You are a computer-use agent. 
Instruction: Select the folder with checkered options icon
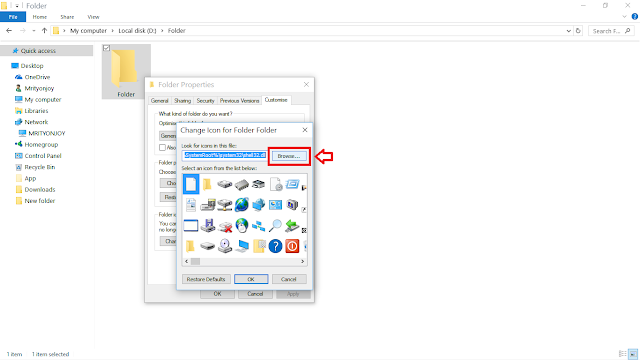[259, 246]
